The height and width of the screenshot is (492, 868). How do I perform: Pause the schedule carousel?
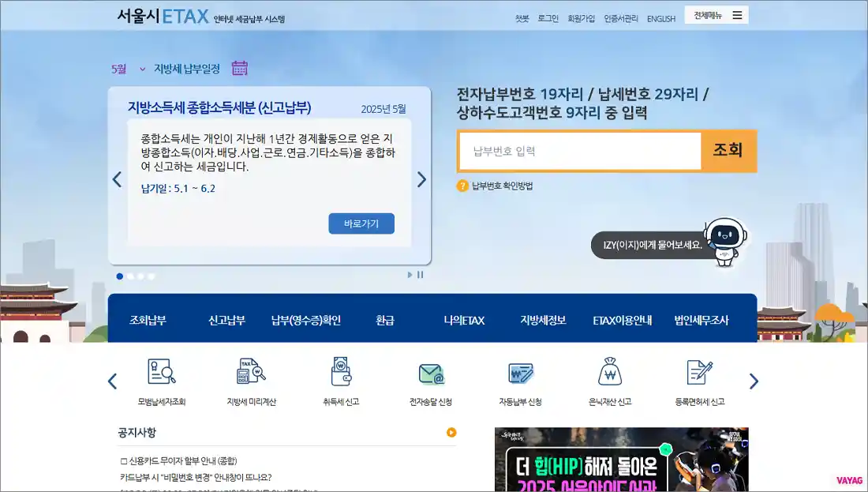pyautogui.click(x=420, y=275)
